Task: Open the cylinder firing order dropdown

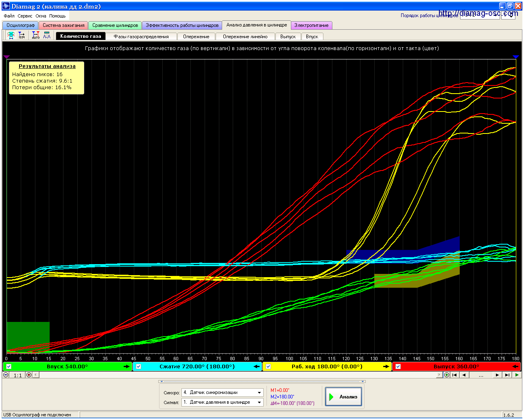Action: tap(480, 16)
